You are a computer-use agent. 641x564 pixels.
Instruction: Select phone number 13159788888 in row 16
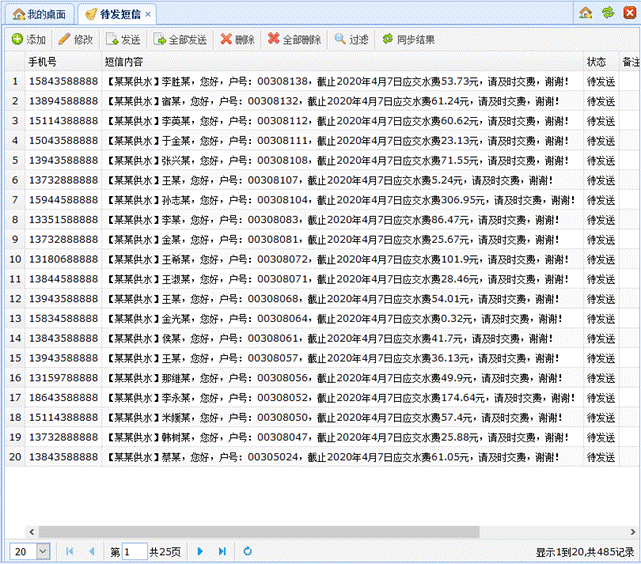(x=63, y=378)
